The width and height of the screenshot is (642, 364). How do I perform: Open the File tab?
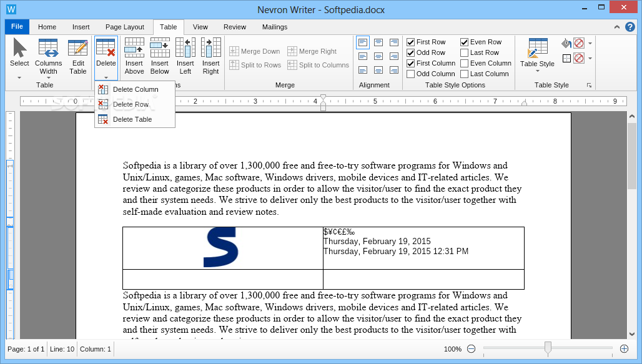click(17, 27)
